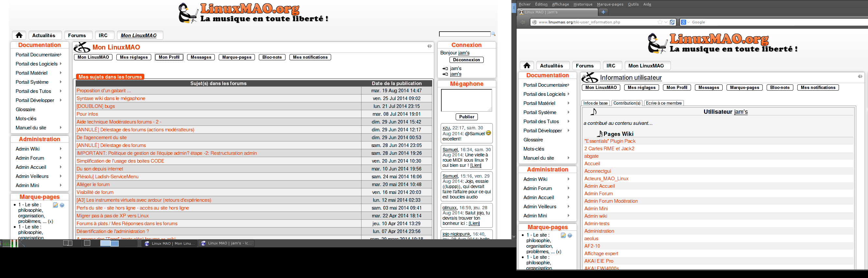Switch to the highlighted blue workspace in pager

click(x=110, y=243)
